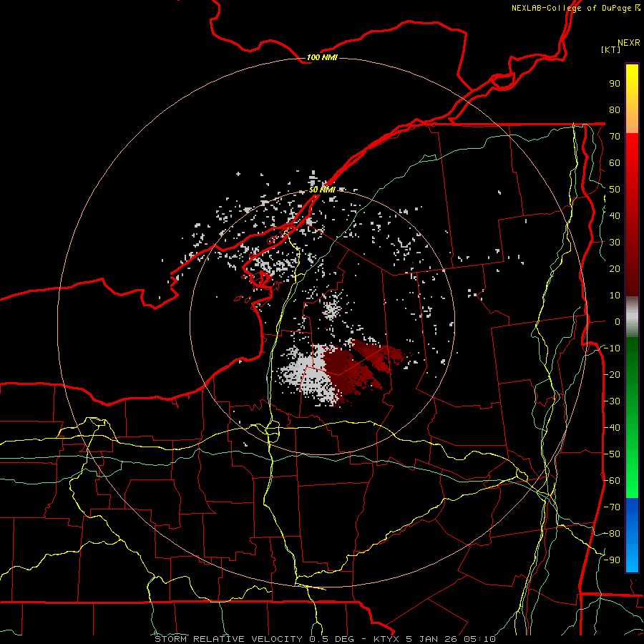
Task: Click the -70 value on velocity scale
Action: (612, 507)
